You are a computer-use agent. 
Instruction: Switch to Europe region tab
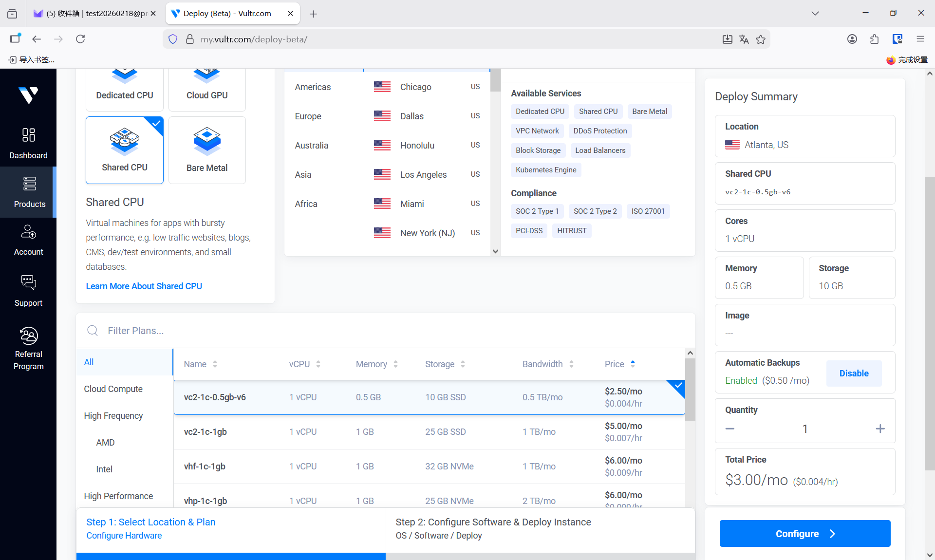308,116
